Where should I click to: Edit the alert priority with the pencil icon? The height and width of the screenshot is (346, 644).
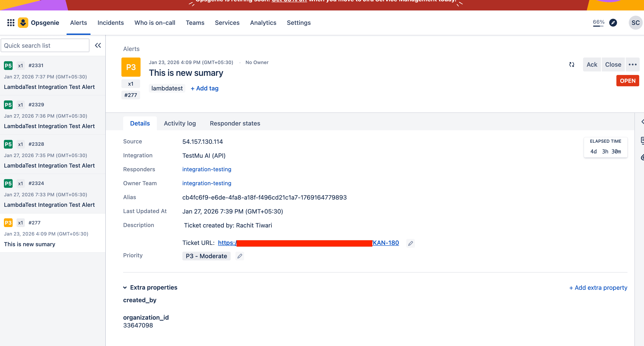pyautogui.click(x=240, y=256)
